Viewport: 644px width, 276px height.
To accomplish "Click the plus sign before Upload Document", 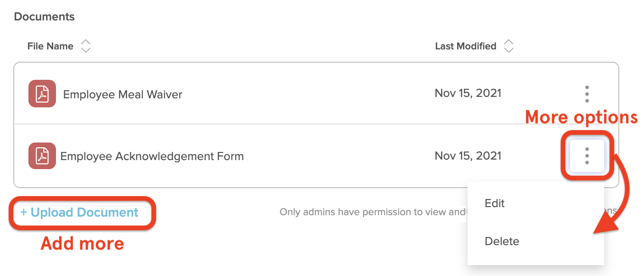I will (24, 212).
